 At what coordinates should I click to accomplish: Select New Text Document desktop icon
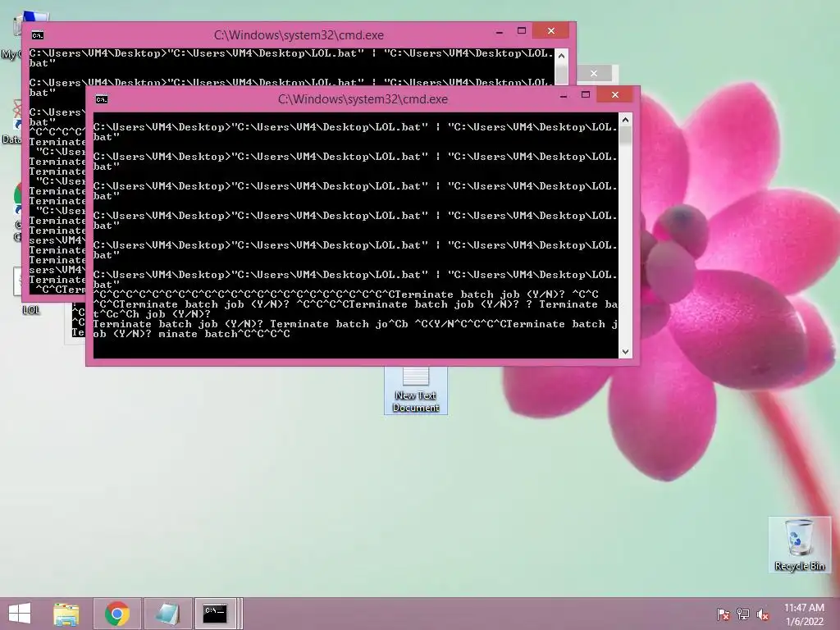coord(416,390)
